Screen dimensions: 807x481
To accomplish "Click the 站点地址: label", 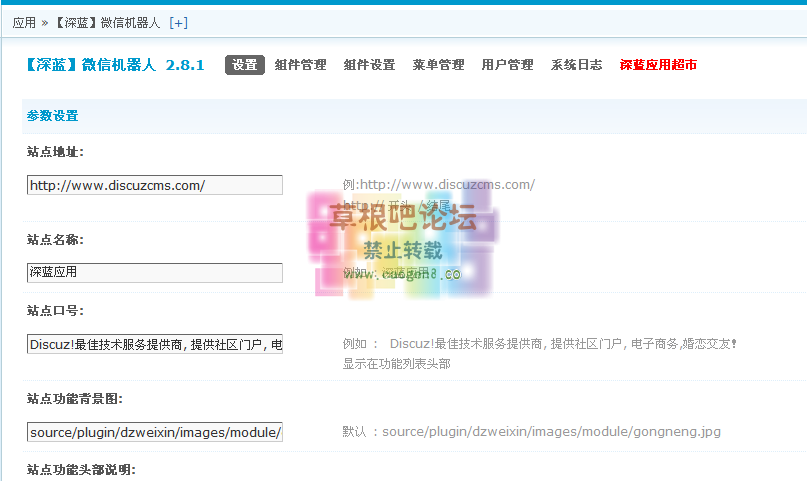I will [55, 152].
